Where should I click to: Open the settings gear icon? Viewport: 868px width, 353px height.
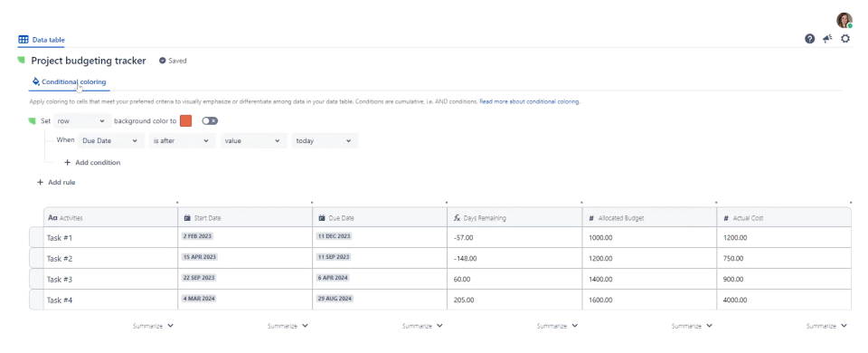point(845,39)
